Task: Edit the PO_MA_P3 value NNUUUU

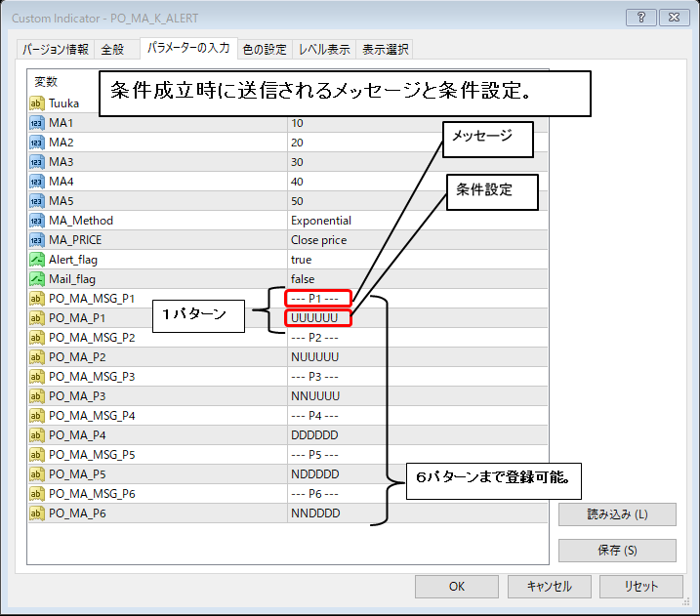Action: coord(315,396)
